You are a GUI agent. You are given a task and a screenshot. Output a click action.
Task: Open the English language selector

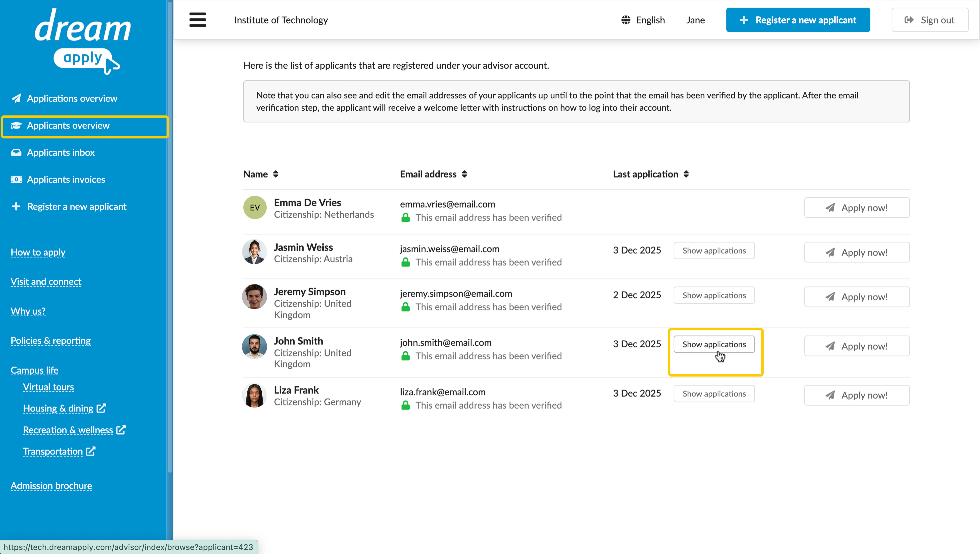tap(643, 20)
